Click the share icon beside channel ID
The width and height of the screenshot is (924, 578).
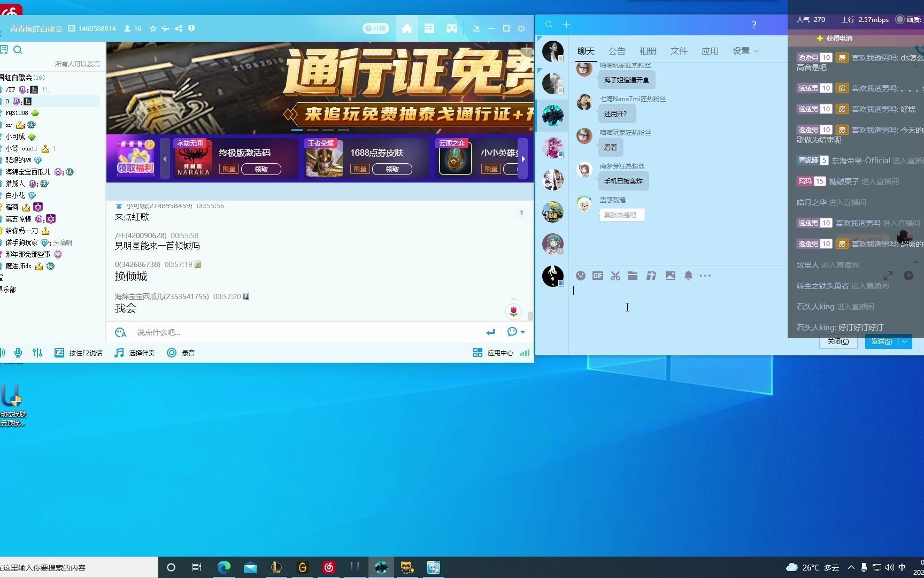[179, 28]
